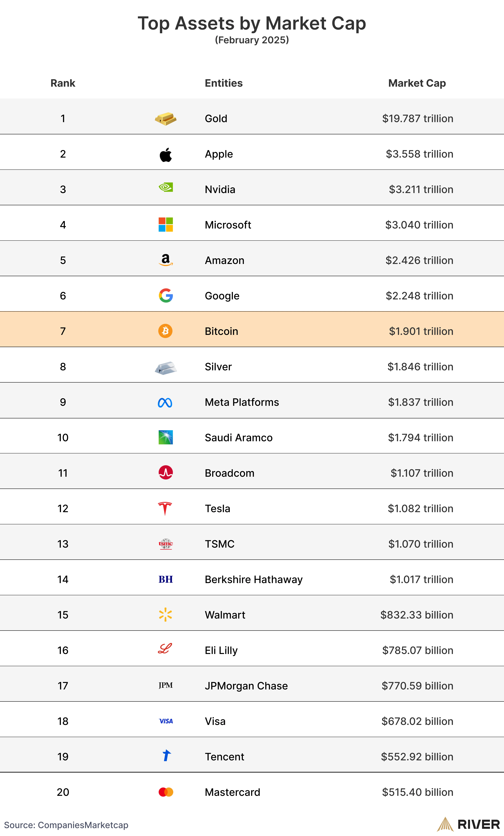504x836 pixels.
Task: Click the Google G logo
Action: pyautogui.click(x=166, y=295)
